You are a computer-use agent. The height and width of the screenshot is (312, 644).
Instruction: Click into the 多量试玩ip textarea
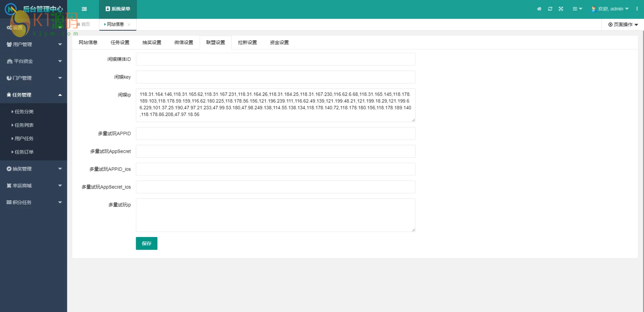276,215
